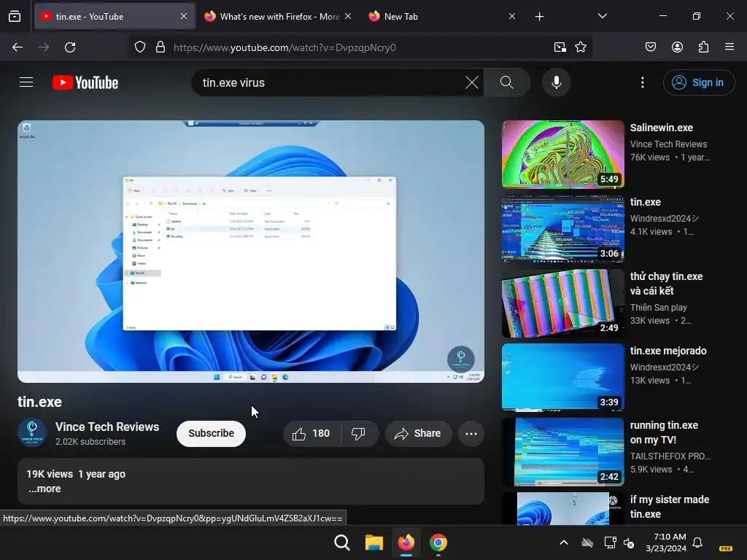The image size is (747, 560).
Task: Reload the current YouTube page
Action: pos(70,47)
